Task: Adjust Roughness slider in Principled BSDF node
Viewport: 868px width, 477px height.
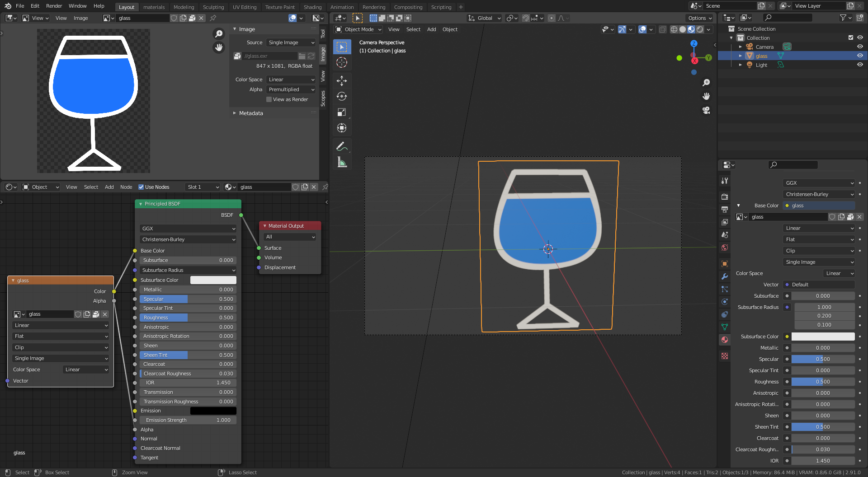Action: pyautogui.click(x=188, y=318)
